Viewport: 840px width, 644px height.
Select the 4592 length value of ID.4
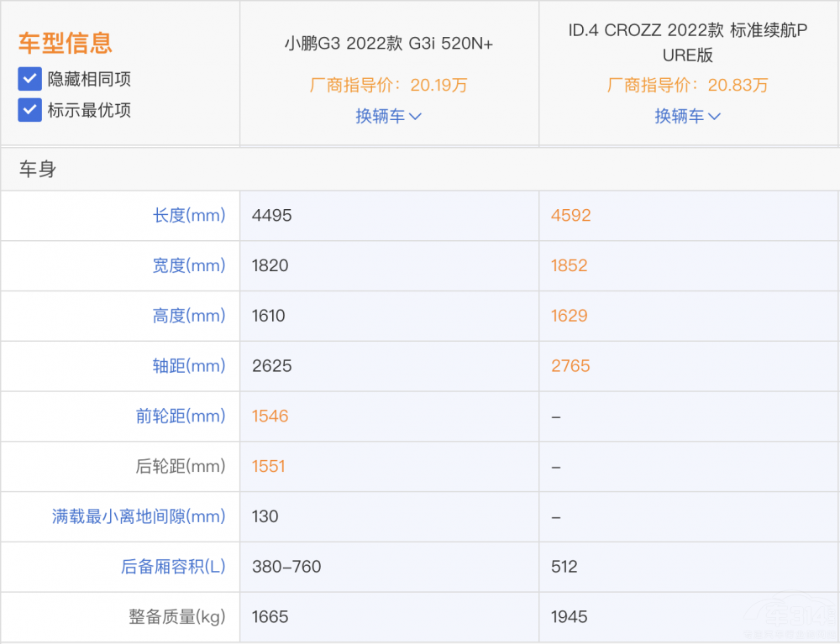click(x=571, y=216)
